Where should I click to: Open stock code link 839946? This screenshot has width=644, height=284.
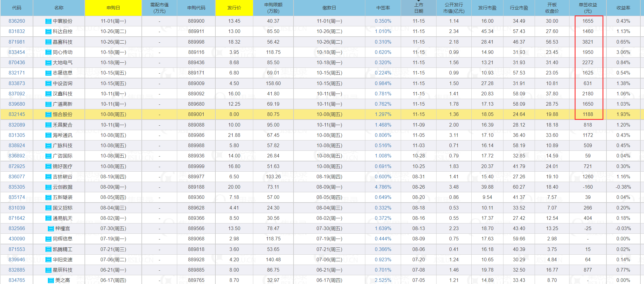pyautogui.click(x=17, y=260)
